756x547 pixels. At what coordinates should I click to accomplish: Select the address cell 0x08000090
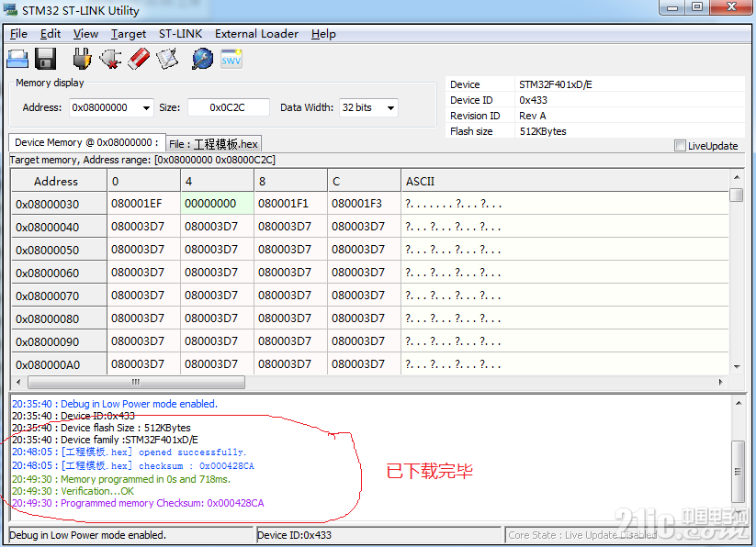(59, 341)
